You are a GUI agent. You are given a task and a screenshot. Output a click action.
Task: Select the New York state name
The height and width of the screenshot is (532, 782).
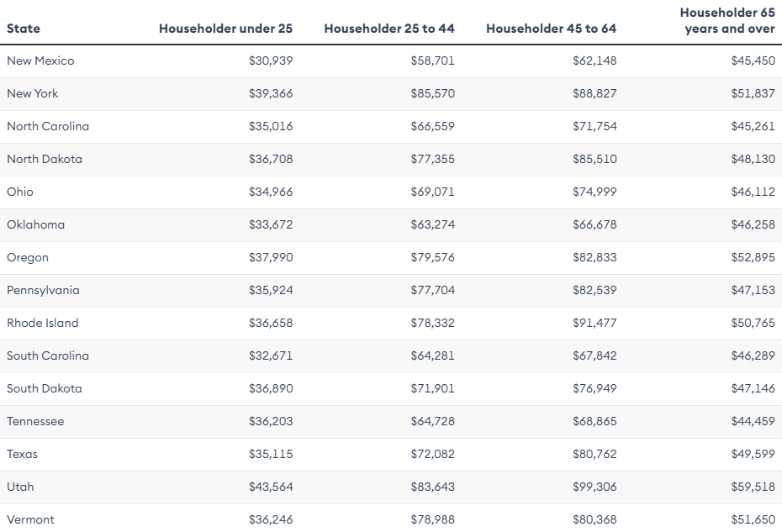(x=33, y=93)
